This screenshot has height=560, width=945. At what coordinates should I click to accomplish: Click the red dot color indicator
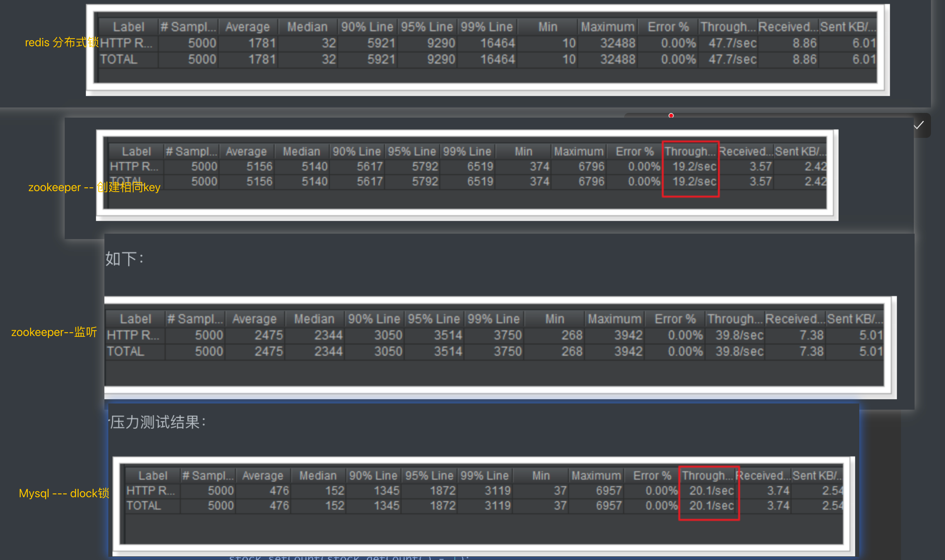coord(671,115)
